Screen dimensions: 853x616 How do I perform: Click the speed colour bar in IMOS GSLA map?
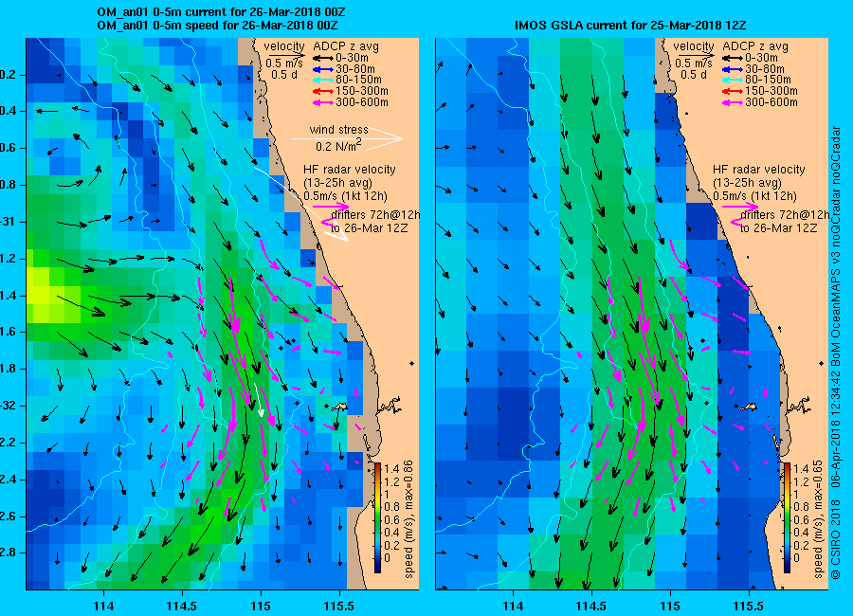pos(787,517)
